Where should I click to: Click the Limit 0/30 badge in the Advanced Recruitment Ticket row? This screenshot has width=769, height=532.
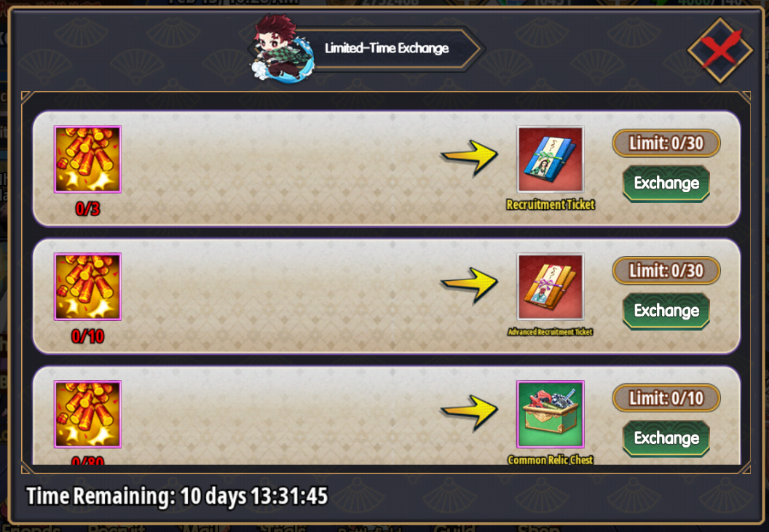coord(666,271)
